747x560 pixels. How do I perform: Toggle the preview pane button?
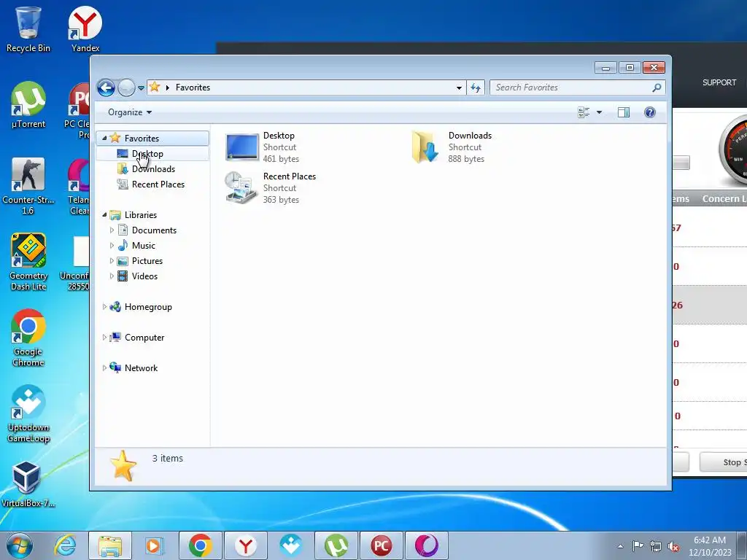pos(624,112)
